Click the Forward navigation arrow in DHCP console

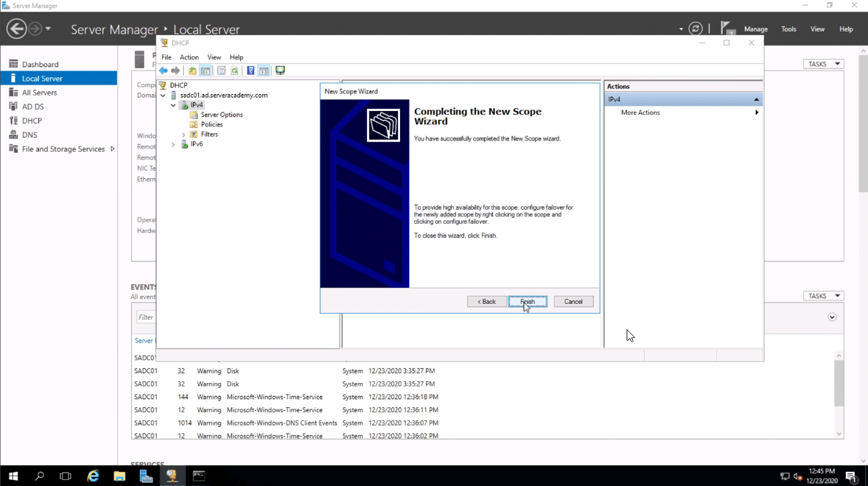[x=175, y=70]
